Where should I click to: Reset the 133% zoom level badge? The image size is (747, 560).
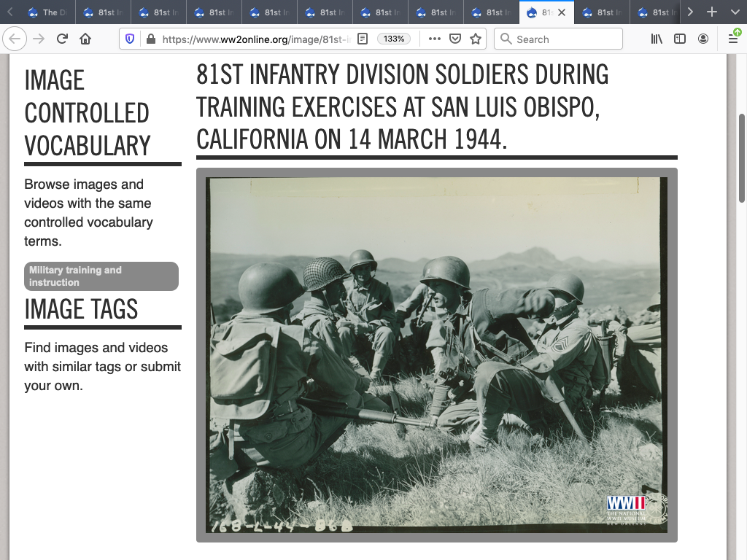394,39
